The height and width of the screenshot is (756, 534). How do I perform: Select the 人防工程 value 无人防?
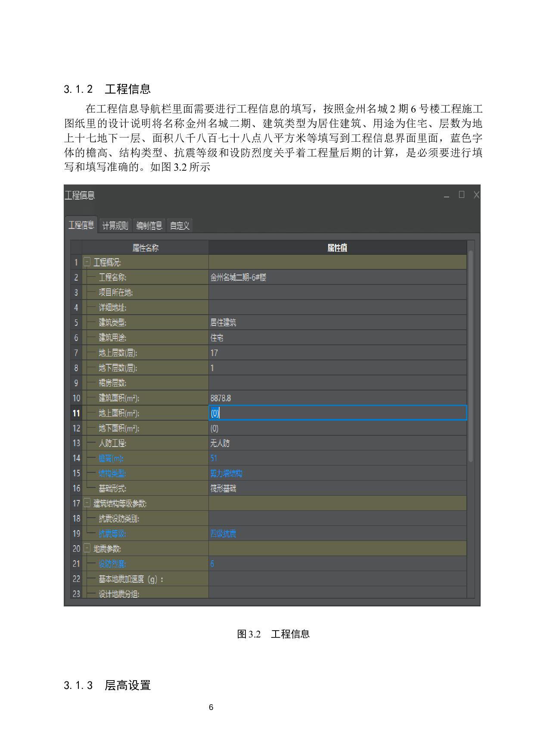click(x=338, y=443)
